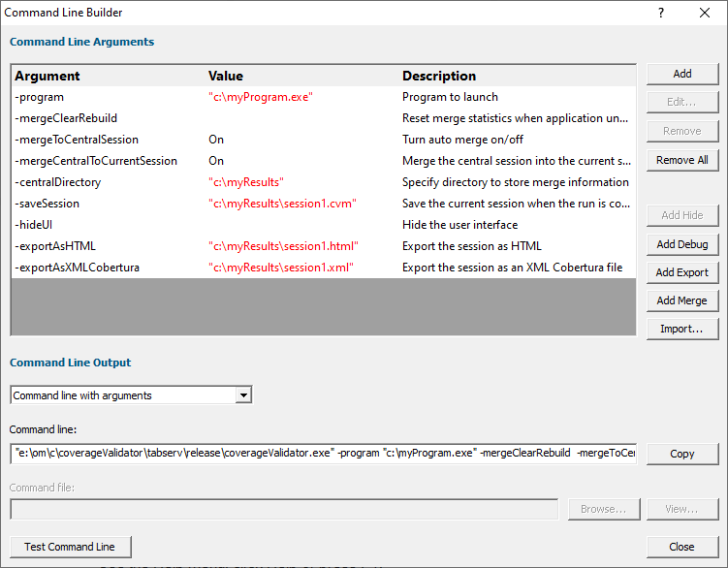The image size is (728, 568).
Task: Click the Description column header
Action: tap(439, 76)
